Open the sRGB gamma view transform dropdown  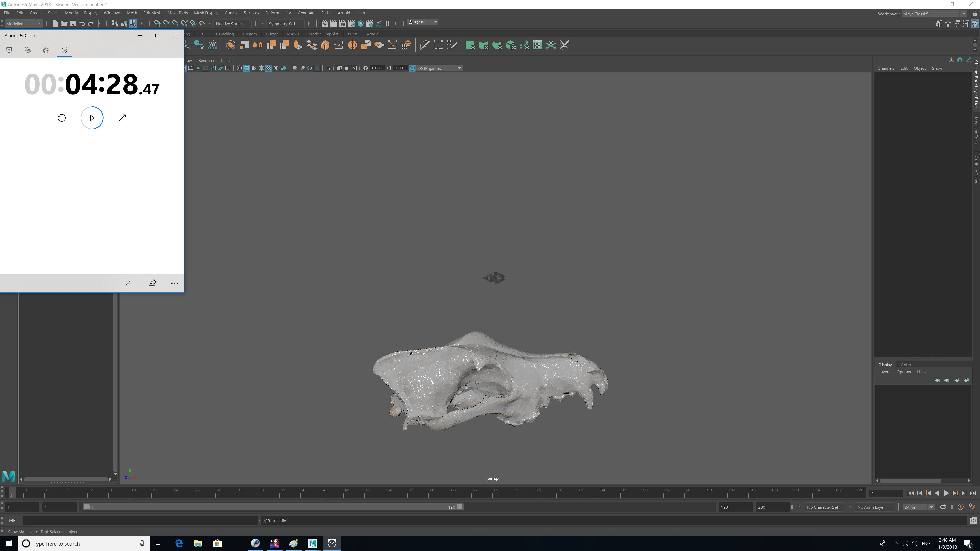click(439, 68)
